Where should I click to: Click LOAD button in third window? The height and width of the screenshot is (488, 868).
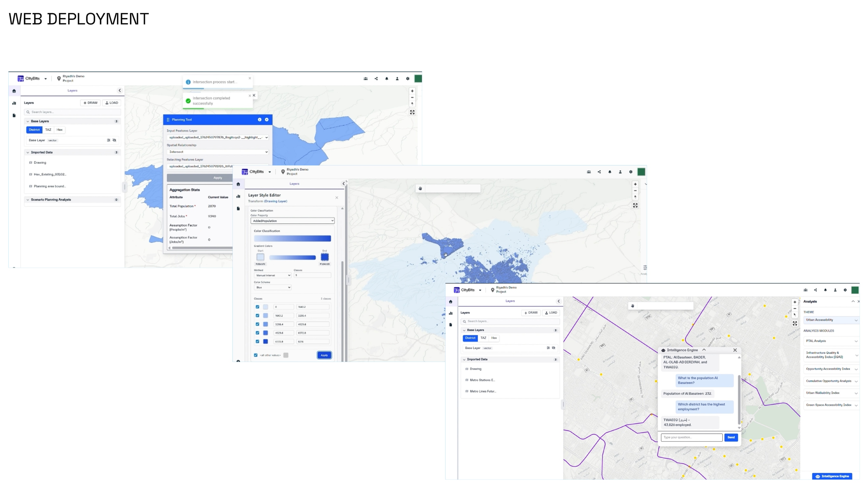click(551, 313)
